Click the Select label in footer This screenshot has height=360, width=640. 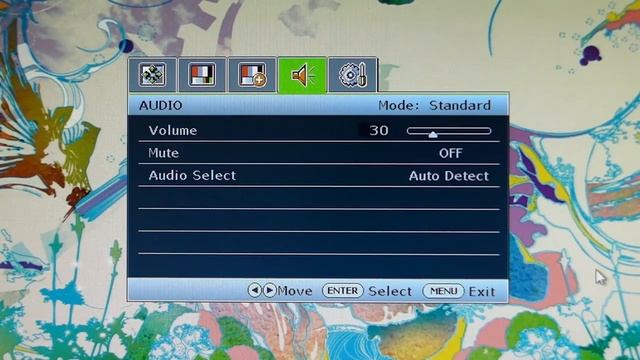(x=390, y=291)
